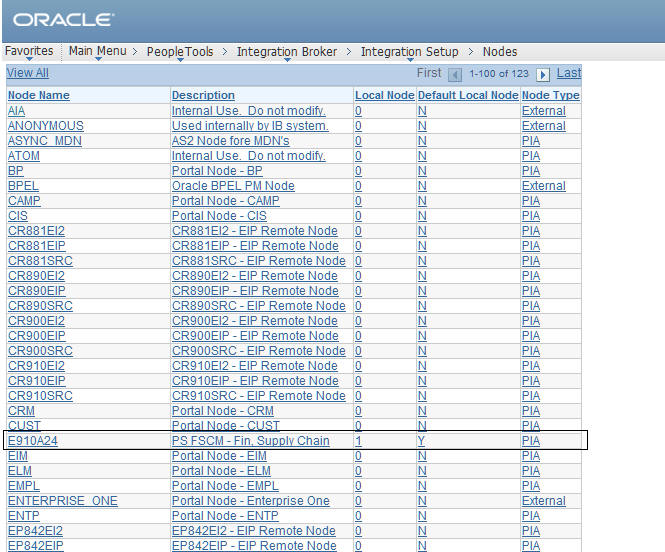Click External node type for ENTERPRISE_ONE
This screenshot has width=665, height=552.
point(544,501)
